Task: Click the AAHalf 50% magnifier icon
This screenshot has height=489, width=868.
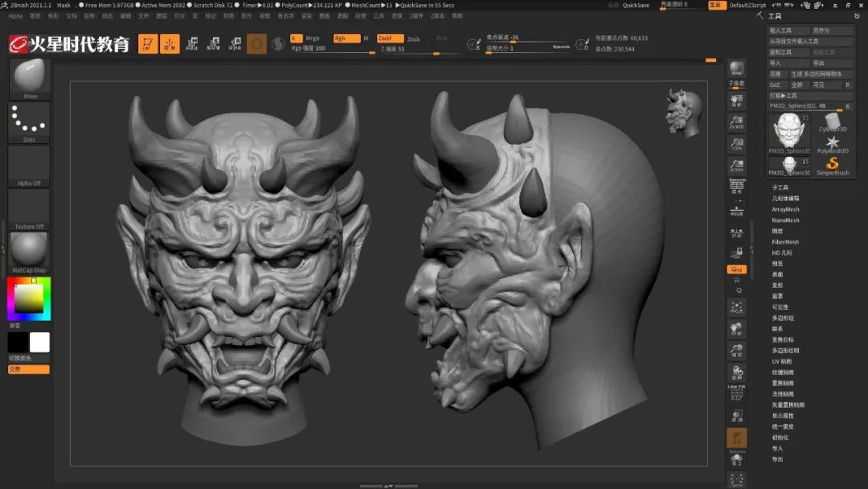Action: [736, 166]
